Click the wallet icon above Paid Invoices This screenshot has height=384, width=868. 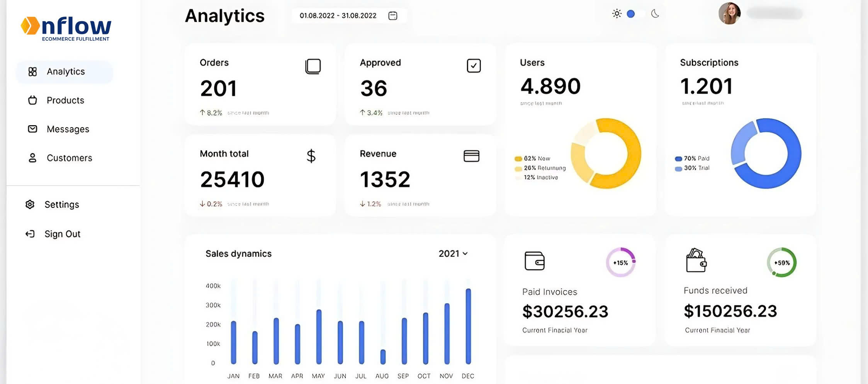pos(535,261)
